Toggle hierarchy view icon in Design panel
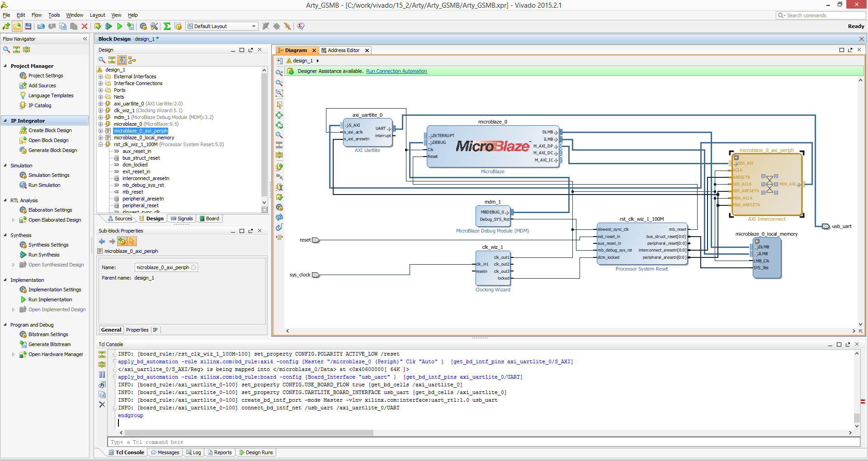Viewport: 868px width, 461px height. click(132, 60)
